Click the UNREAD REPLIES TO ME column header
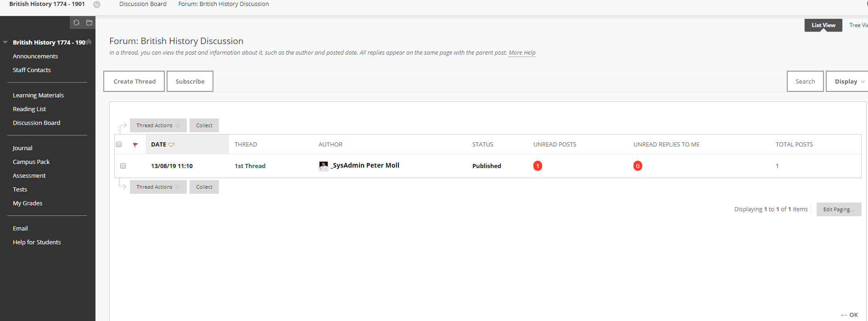 [666, 144]
